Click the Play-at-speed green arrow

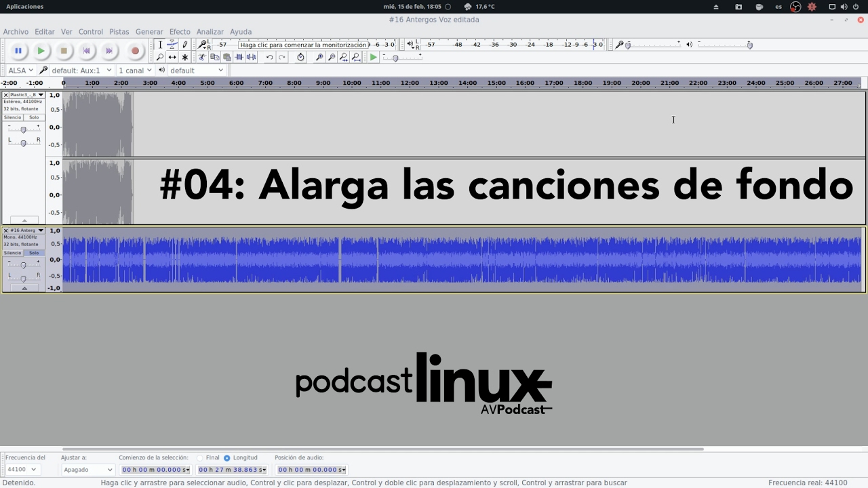(x=373, y=58)
